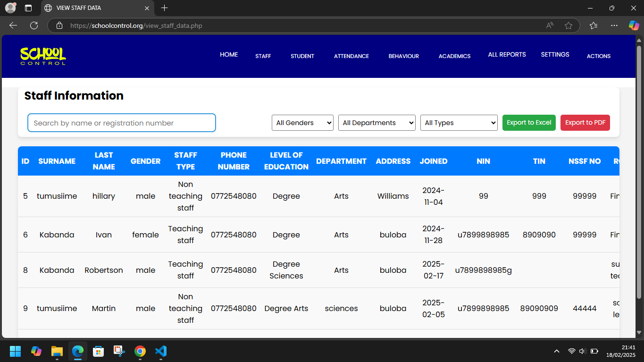Screen dimensions: 644x362
Task: Open the browser three-dot settings menu
Action: 614,25
